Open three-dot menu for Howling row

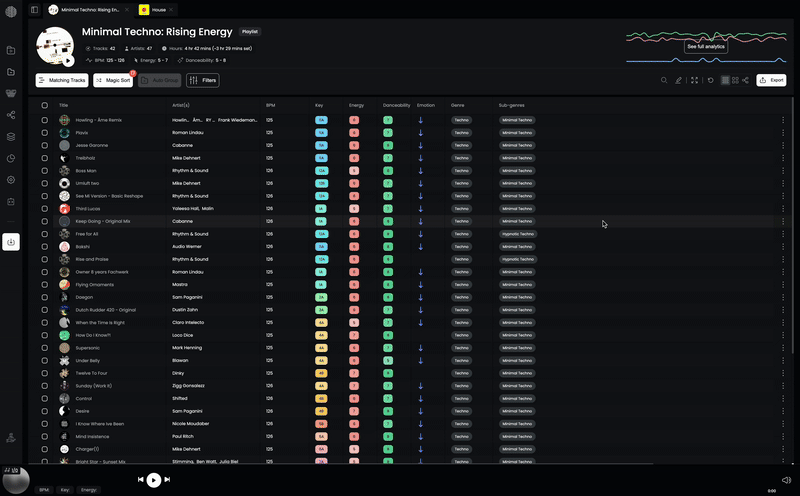coord(783,120)
